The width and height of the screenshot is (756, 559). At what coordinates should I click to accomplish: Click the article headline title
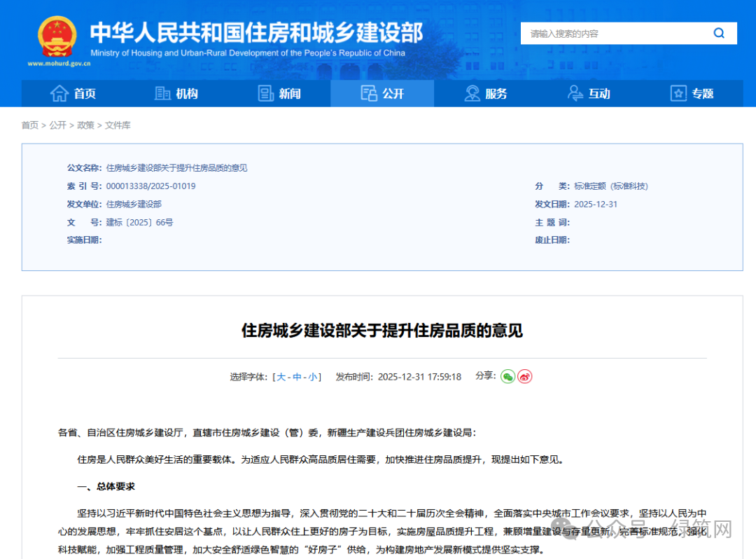tap(382, 331)
